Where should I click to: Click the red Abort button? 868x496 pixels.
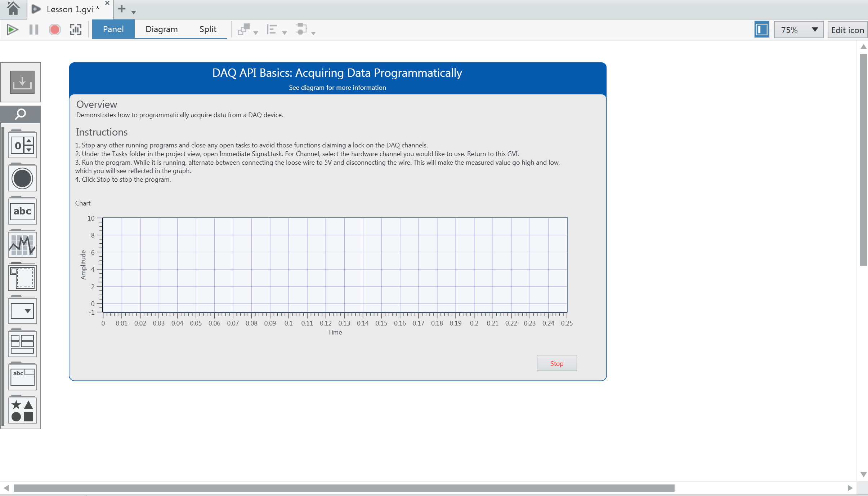[55, 30]
